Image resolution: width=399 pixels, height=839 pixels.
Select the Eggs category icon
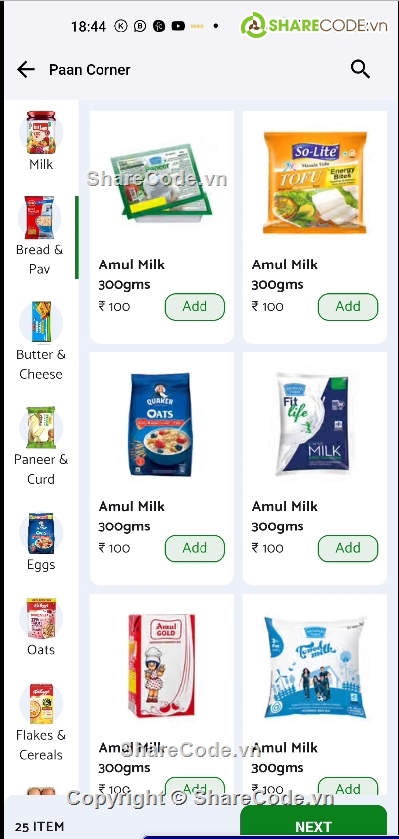tap(41, 534)
